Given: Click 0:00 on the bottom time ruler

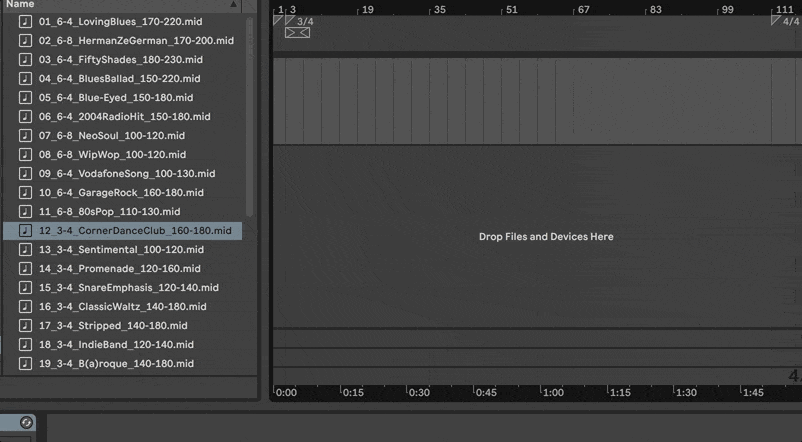Looking at the screenshot, I should (x=286, y=393).
